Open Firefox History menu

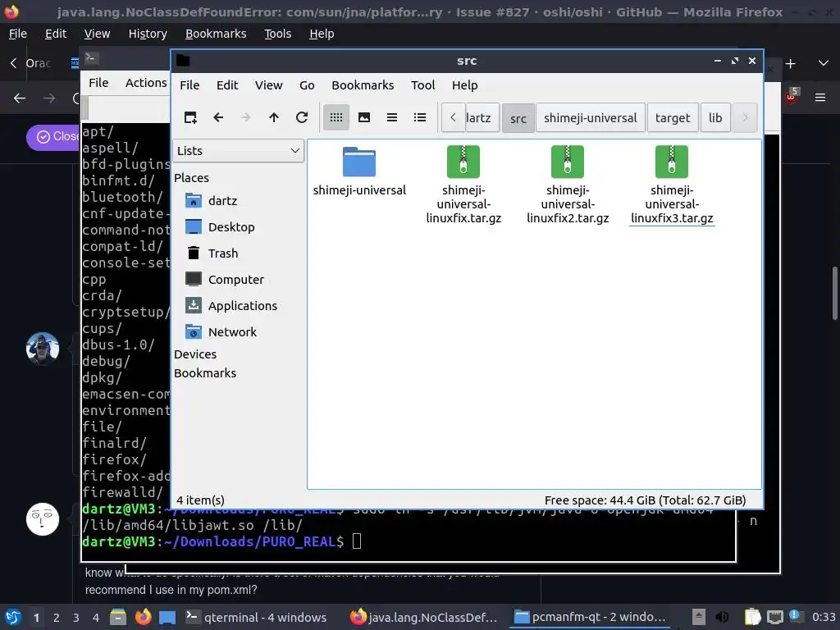pos(148,34)
